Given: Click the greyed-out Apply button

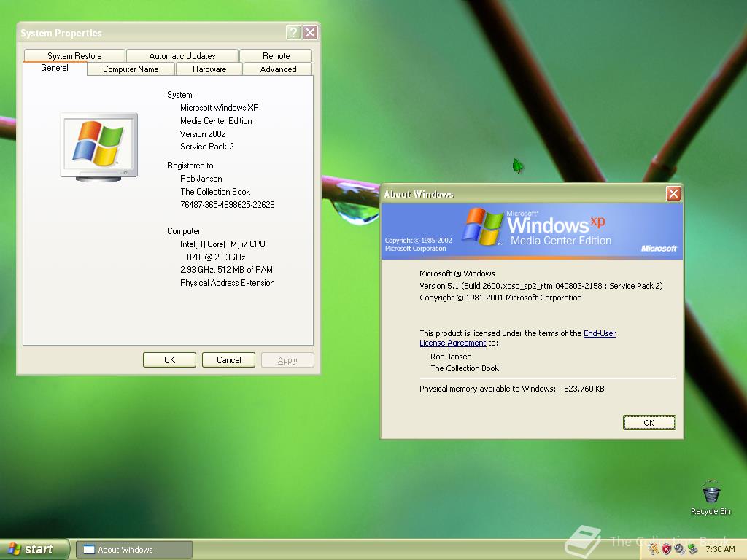Looking at the screenshot, I should tap(287, 360).
